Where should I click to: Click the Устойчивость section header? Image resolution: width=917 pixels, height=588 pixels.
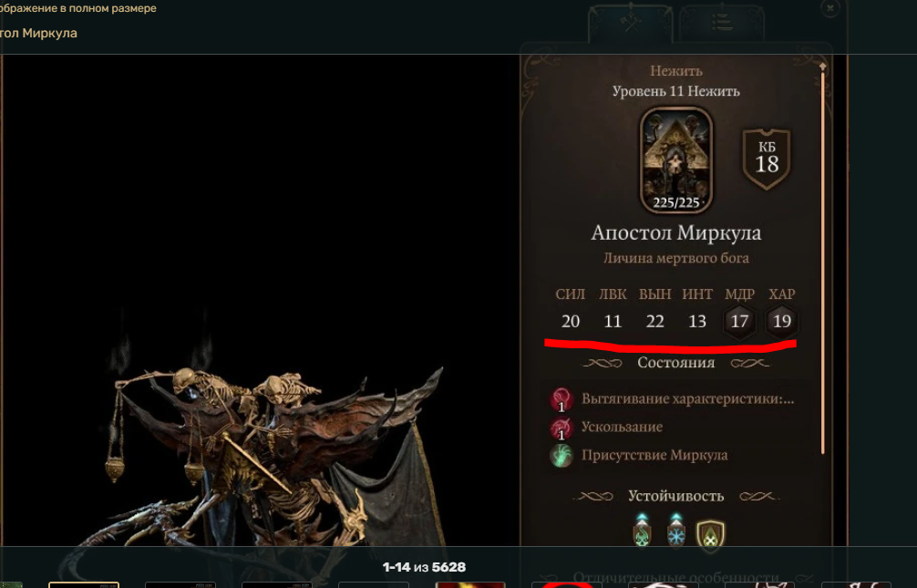(x=676, y=496)
